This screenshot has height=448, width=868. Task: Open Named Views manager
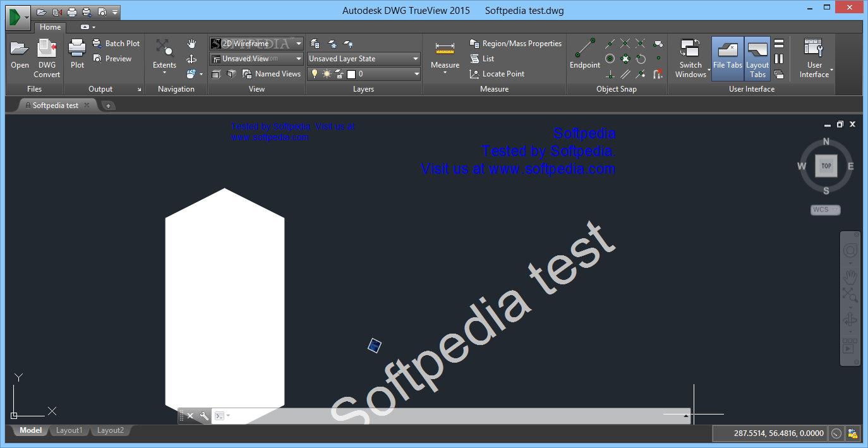click(272, 74)
